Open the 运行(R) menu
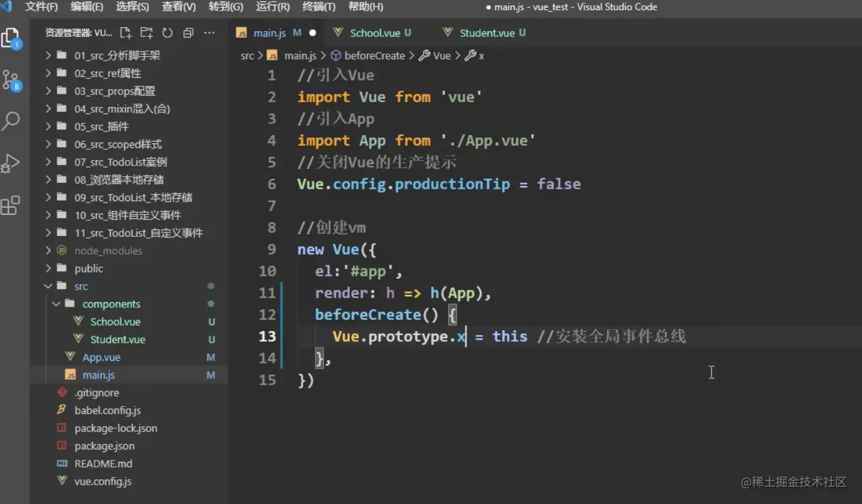 click(273, 7)
